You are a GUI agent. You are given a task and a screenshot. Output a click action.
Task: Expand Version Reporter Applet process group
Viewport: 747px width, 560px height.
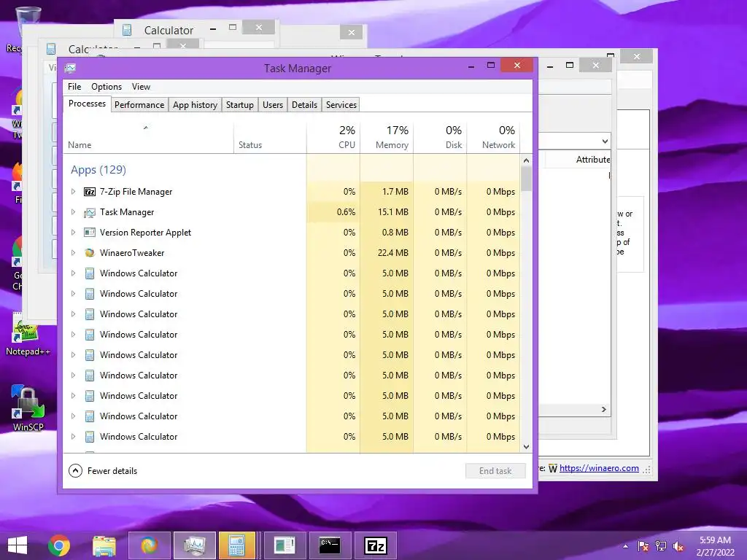73,233
